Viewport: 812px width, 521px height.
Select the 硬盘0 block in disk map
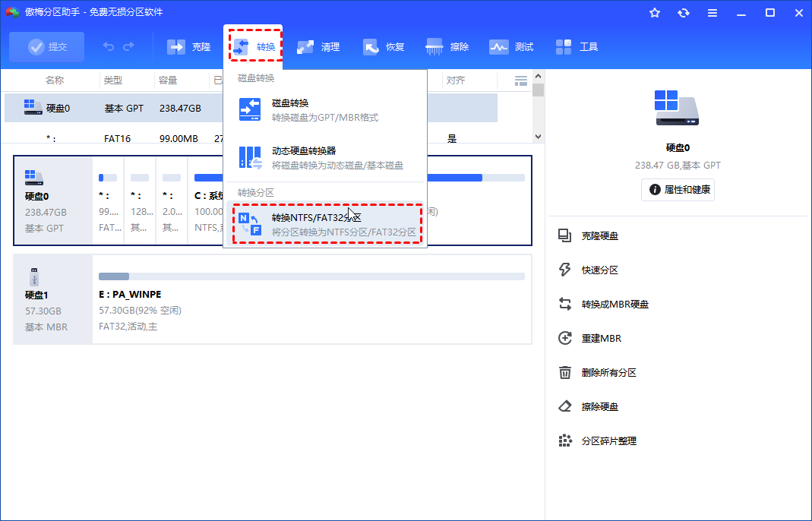pyautogui.click(x=53, y=201)
